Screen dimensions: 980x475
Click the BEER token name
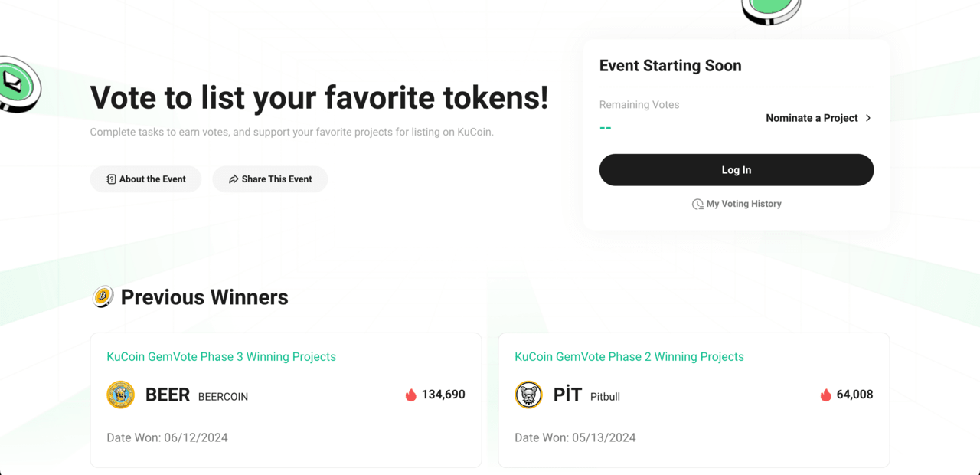168,395
